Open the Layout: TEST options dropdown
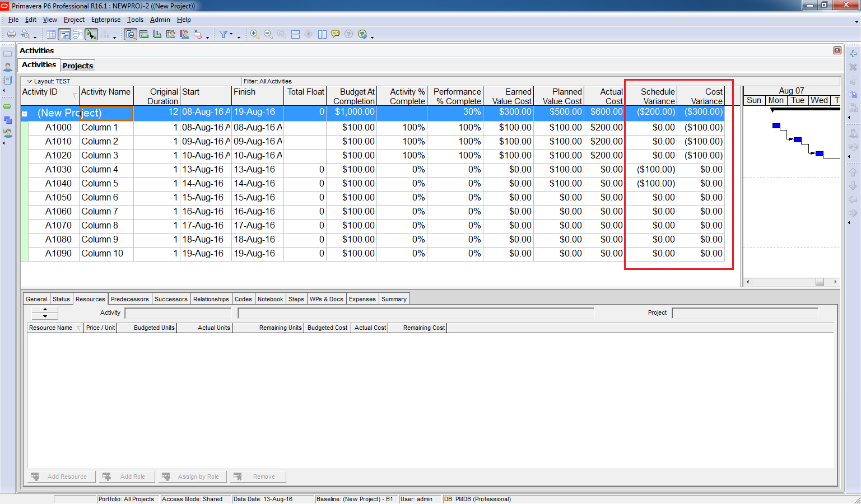This screenshot has width=861, height=504. (30, 81)
